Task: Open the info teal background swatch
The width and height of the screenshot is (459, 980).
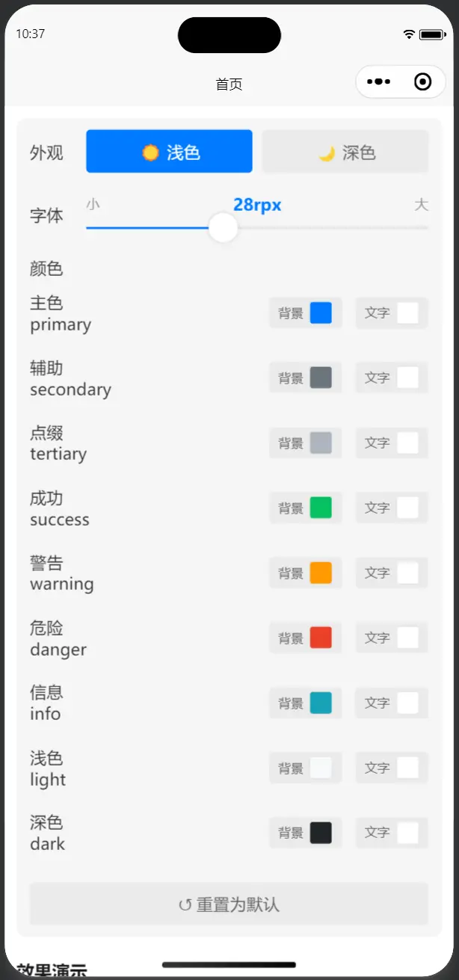Action: pos(321,703)
